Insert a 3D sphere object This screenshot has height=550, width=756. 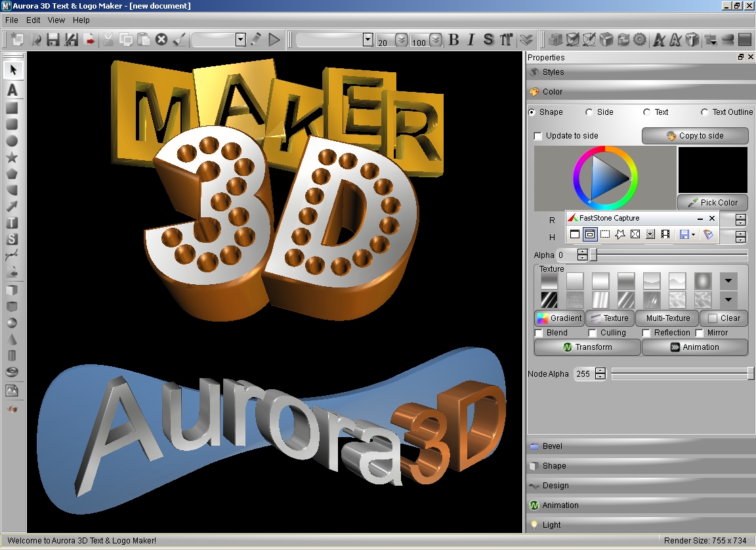[12, 323]
